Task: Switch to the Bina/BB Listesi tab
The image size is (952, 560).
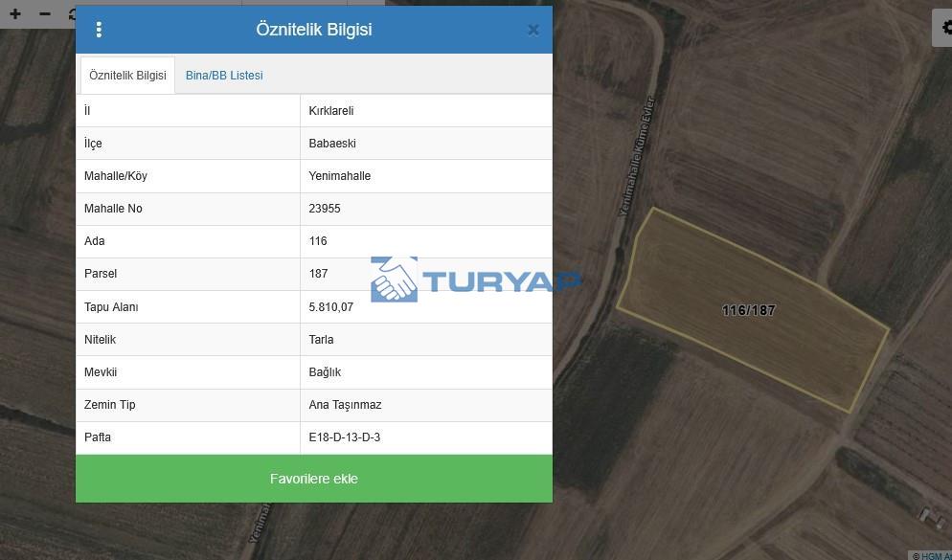Action: pyautogui.click(x=224, y=76)
